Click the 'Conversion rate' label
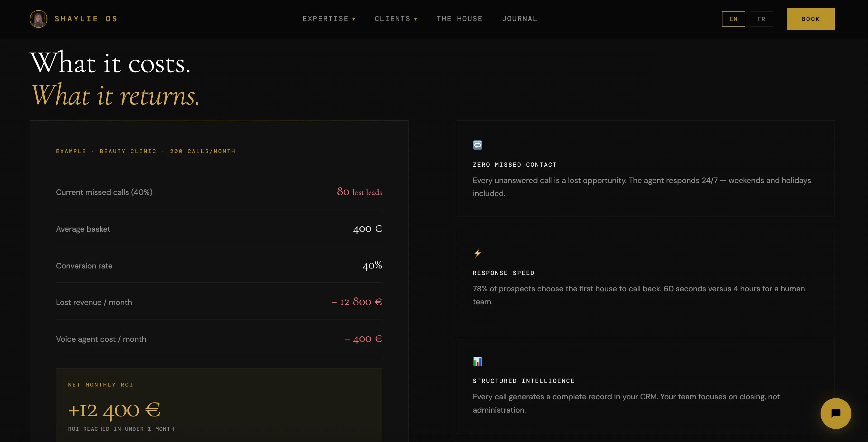 (x=84, y=266)
